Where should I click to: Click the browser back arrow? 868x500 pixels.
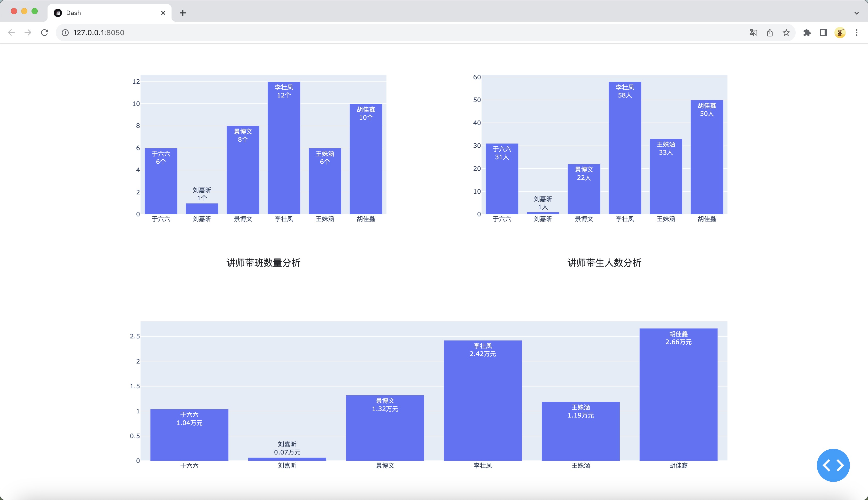[11, 33]
